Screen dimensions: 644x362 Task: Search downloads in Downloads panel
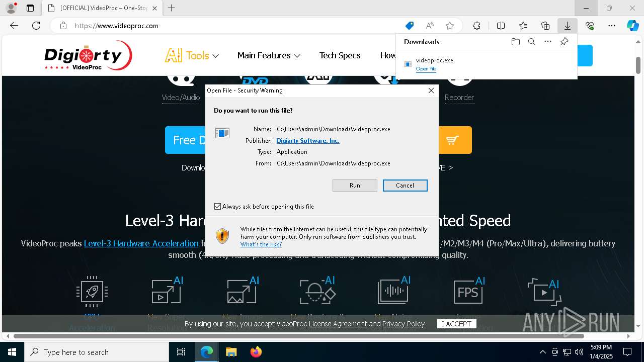(531, 42)
